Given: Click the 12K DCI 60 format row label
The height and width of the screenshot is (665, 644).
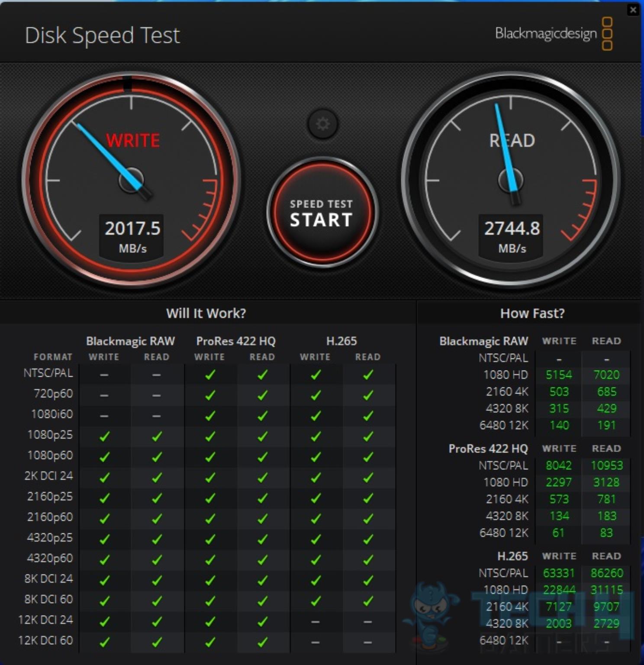Looking at the screenshot, I should click(45, 640).
